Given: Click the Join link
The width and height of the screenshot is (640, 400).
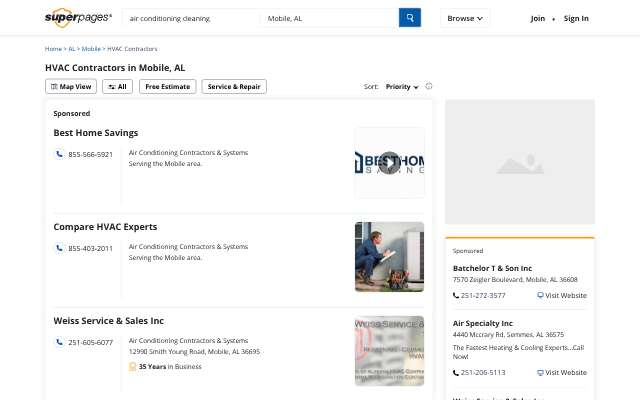Looking at the screenshot, I should [x=538, y=18].
